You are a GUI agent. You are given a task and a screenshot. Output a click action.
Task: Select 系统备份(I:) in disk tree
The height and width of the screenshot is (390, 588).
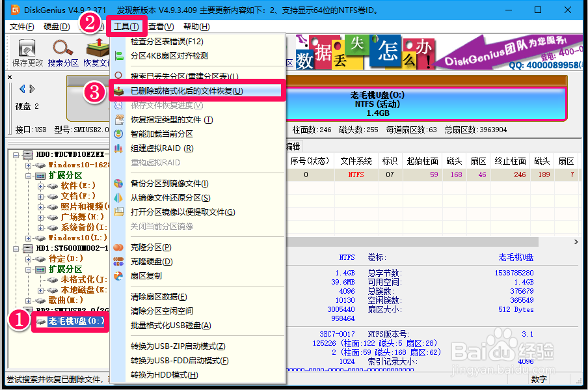tap(84, 228)
